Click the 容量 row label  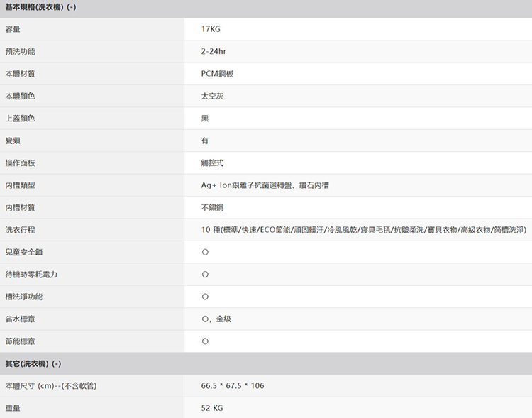13,29
